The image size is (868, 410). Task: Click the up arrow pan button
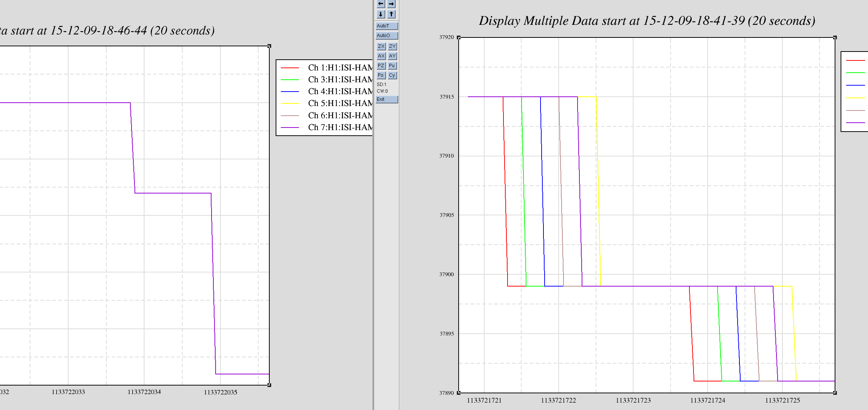(392, 14)
